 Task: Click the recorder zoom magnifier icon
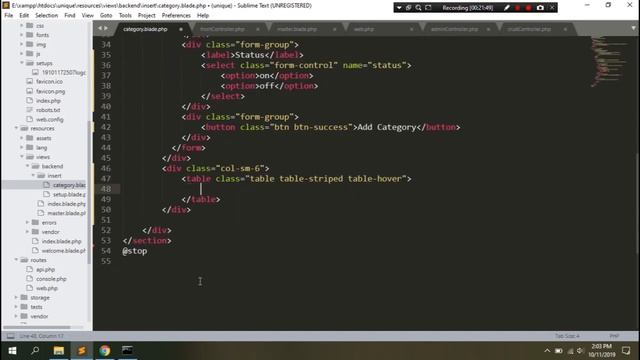418,8
